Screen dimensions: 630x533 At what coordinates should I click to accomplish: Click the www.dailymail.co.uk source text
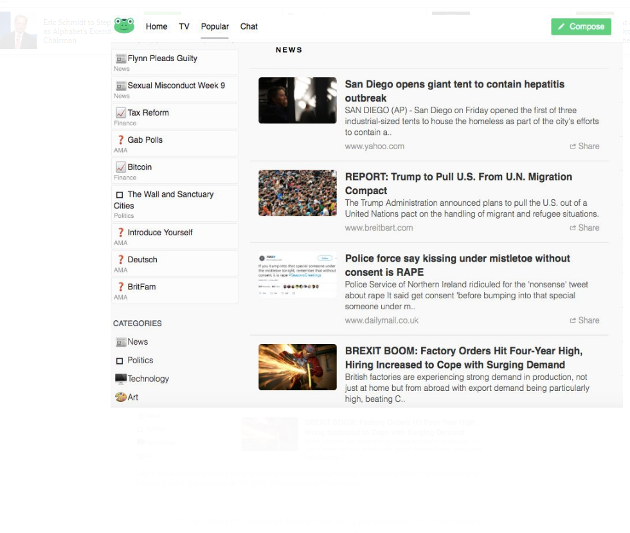381,321
